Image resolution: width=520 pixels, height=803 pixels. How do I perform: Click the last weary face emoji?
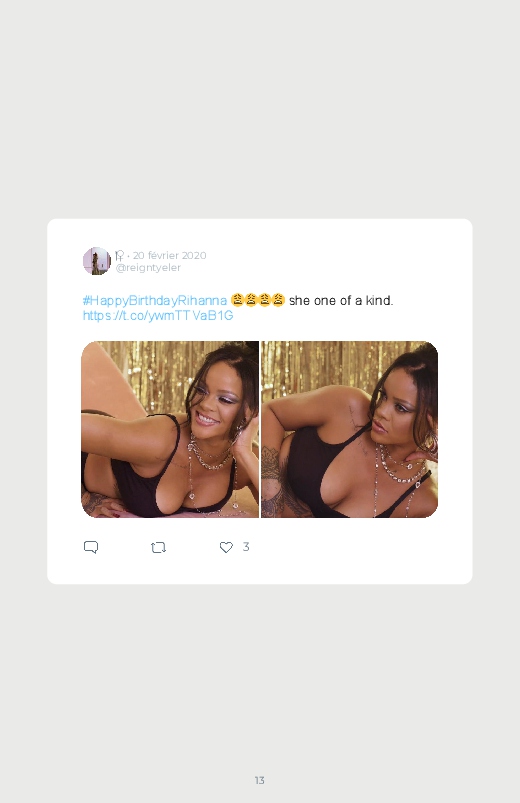tap(278, 300)
